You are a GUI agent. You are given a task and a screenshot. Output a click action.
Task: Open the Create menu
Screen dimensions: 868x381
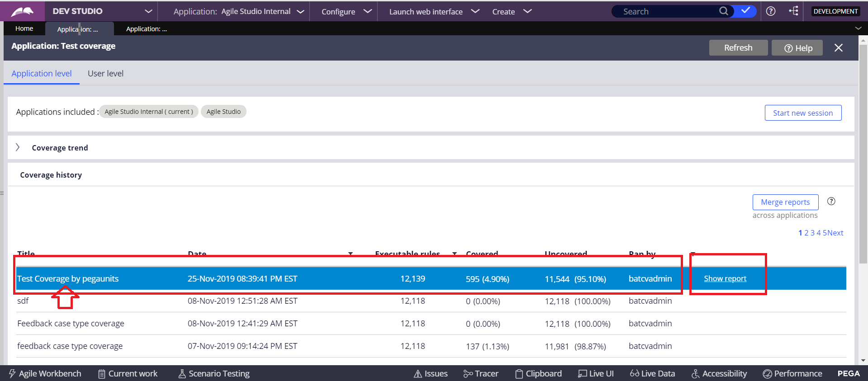pyautogui.click(x=512, y=11)
